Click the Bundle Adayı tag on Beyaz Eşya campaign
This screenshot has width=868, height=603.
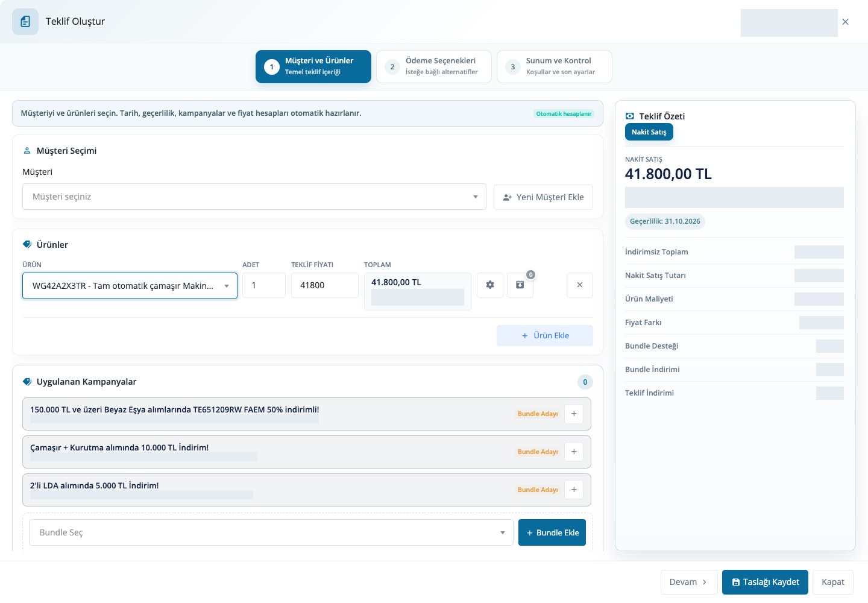(538, 414)
